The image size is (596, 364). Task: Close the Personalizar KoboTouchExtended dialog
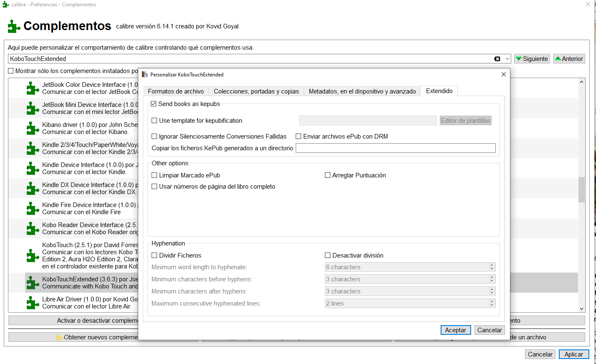(504, 74)
